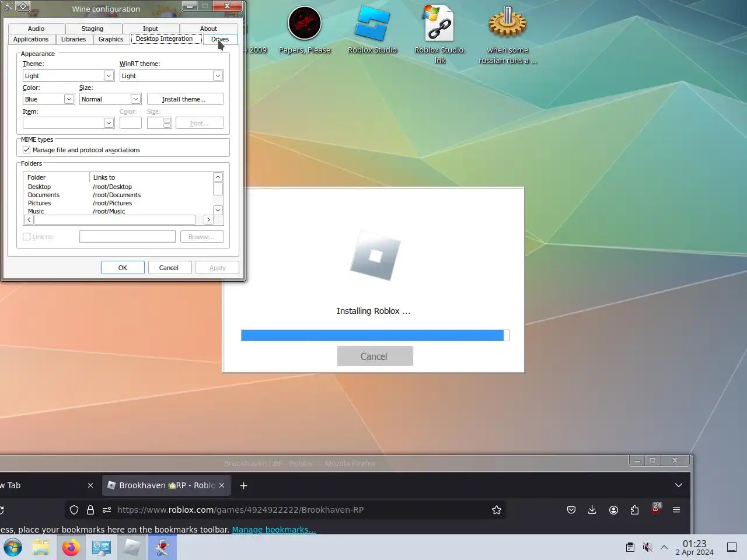The width and height of the screenshot is (747, 560).
Task: Switch to Wine configuration taskbar icon
Action: [162, 547]
